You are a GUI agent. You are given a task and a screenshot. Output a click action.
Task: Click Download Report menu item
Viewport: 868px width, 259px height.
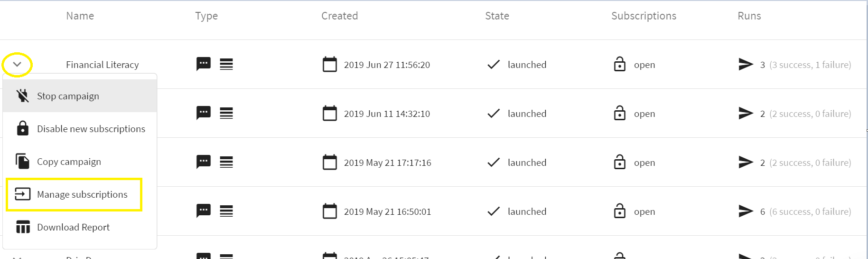(73, 227)
